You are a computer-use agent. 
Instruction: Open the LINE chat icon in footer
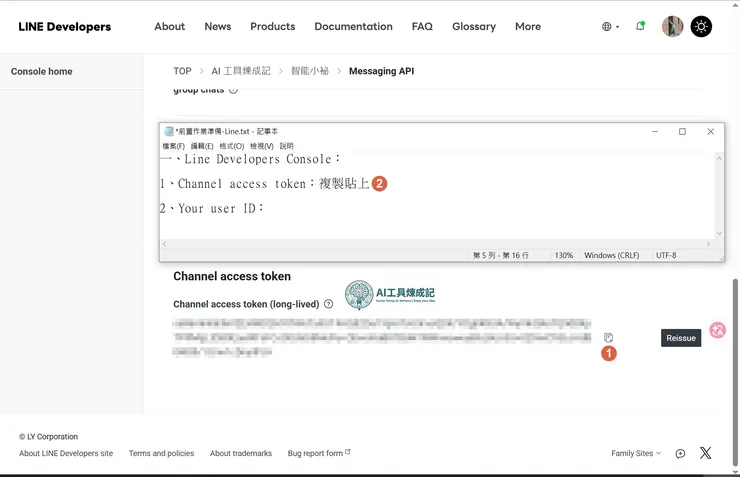click(x=680, y=453)
